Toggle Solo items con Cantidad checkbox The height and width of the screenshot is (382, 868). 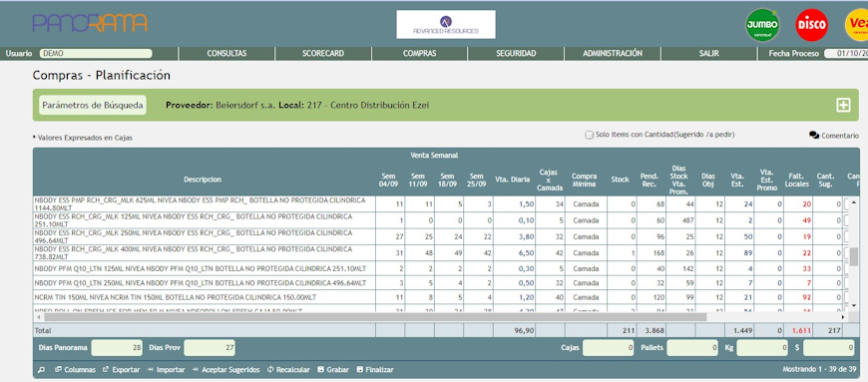click(x=589, y=135)
